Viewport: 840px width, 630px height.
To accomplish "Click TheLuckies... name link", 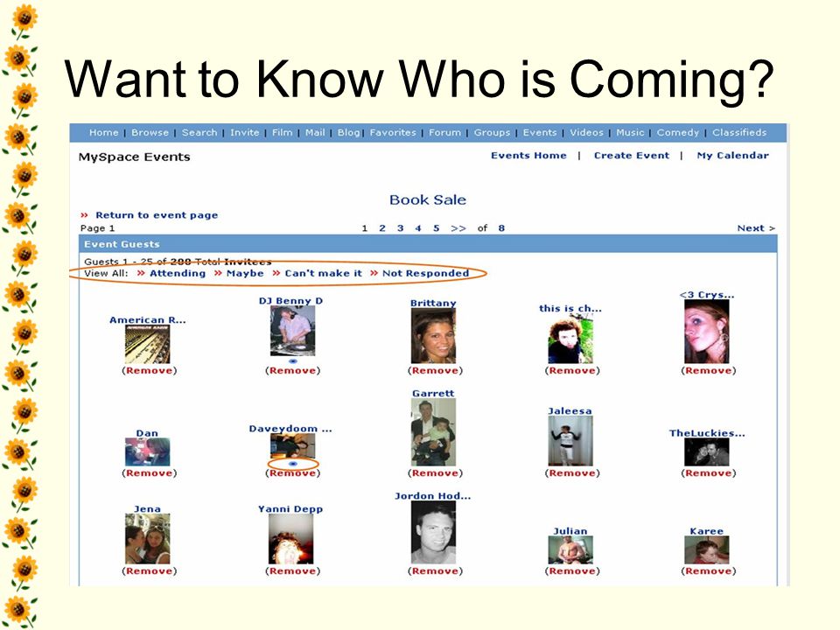I will point(707,433).
